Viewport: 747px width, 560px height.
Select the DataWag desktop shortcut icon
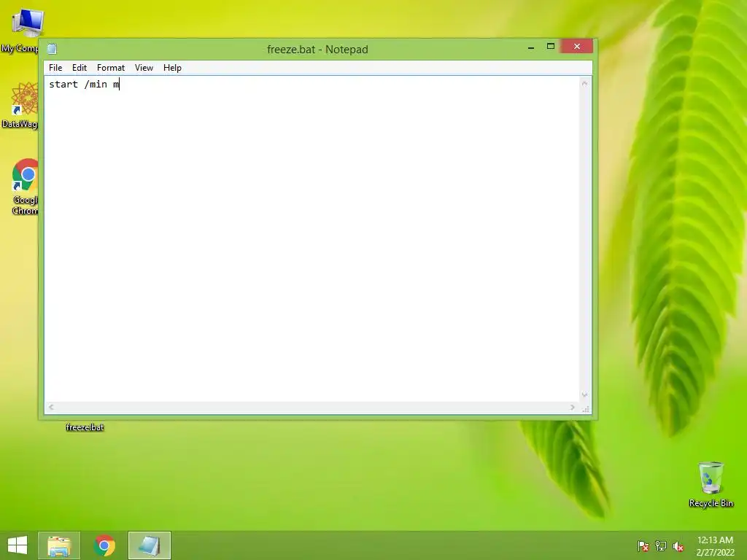click(x=22, y=105)
